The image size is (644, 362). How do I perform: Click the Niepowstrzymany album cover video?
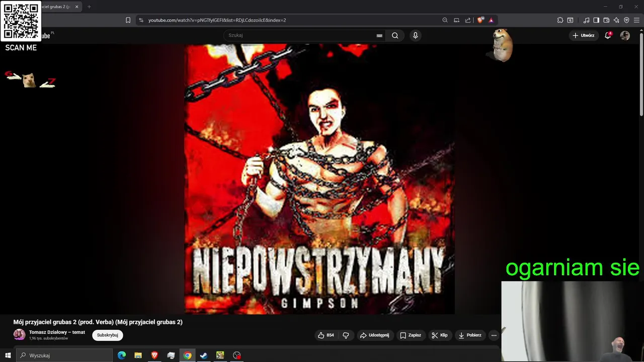pos(319,179)
